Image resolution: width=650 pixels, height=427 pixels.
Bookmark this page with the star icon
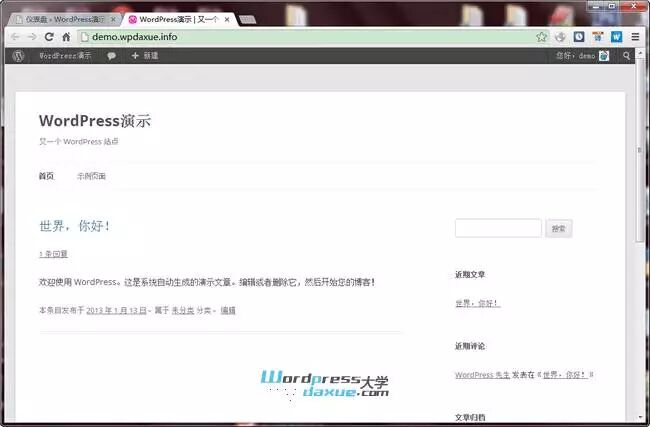tap(541, 37)
